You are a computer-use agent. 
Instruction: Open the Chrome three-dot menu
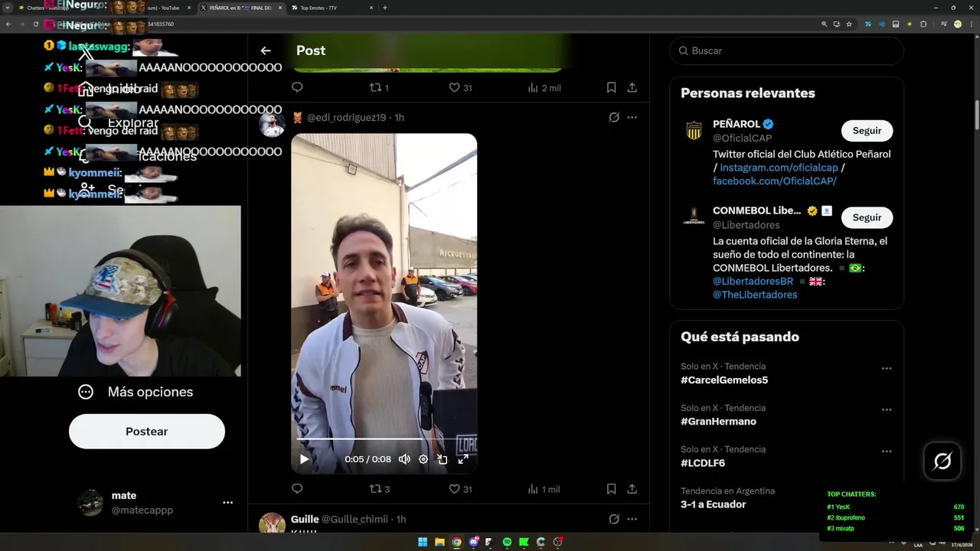pos(972,24)
